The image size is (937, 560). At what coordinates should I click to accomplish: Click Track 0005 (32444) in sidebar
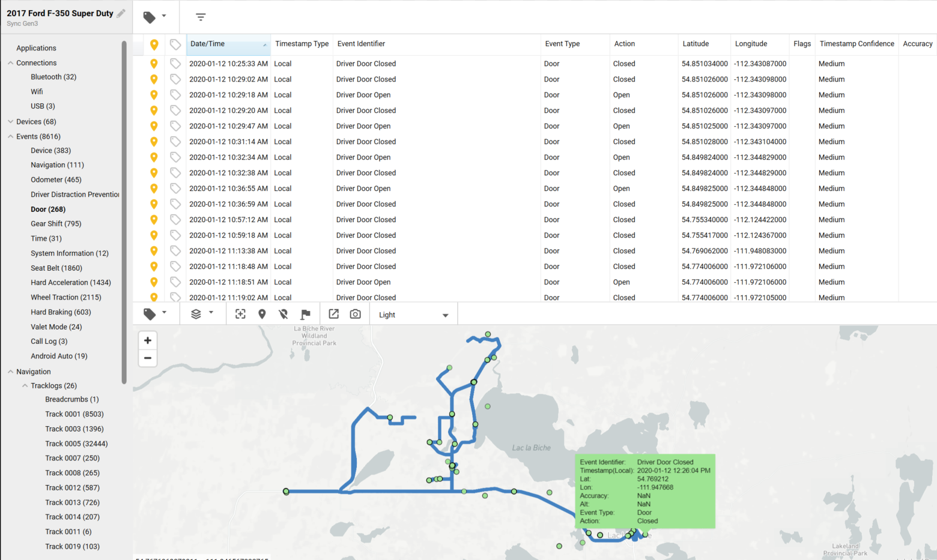(x=76, y=444)
